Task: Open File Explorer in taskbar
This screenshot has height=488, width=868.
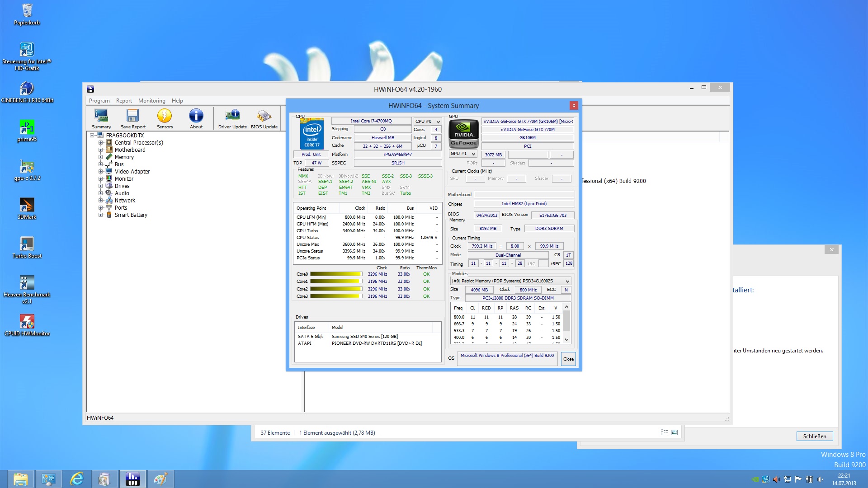Action: [20, 479]
